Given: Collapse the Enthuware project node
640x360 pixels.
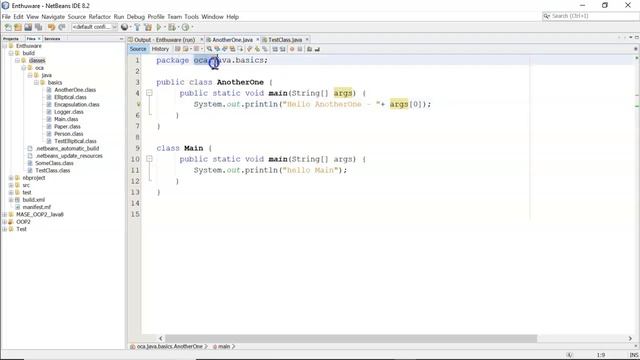Looking at the screenshot, I should click(4, 46).
